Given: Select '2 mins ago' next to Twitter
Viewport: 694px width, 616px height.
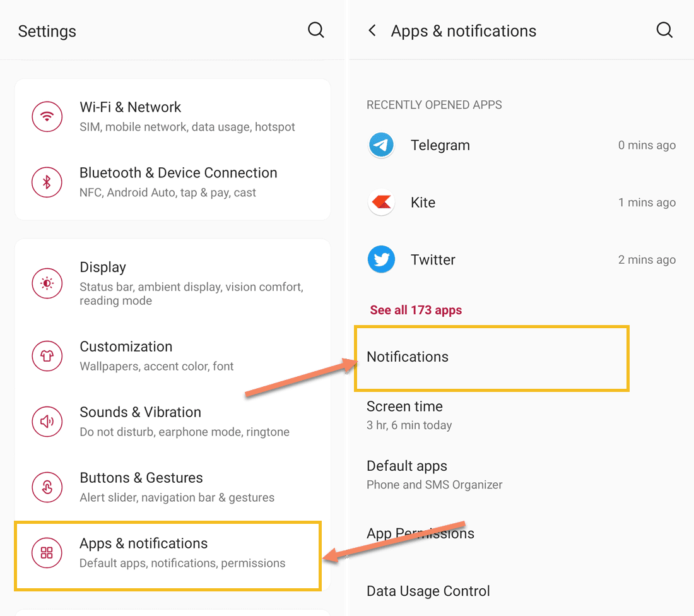Looking at the screenshot, I should click(x=647, y=259).
